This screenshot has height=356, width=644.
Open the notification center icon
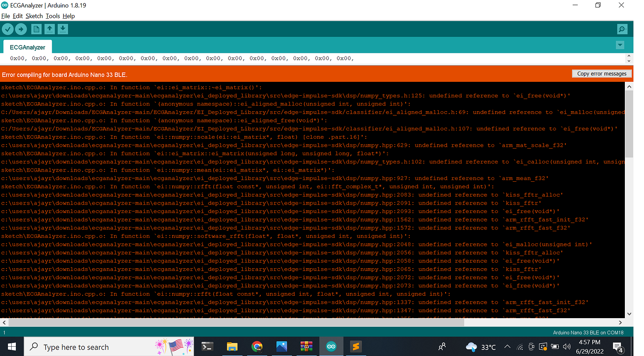point(618,347)
